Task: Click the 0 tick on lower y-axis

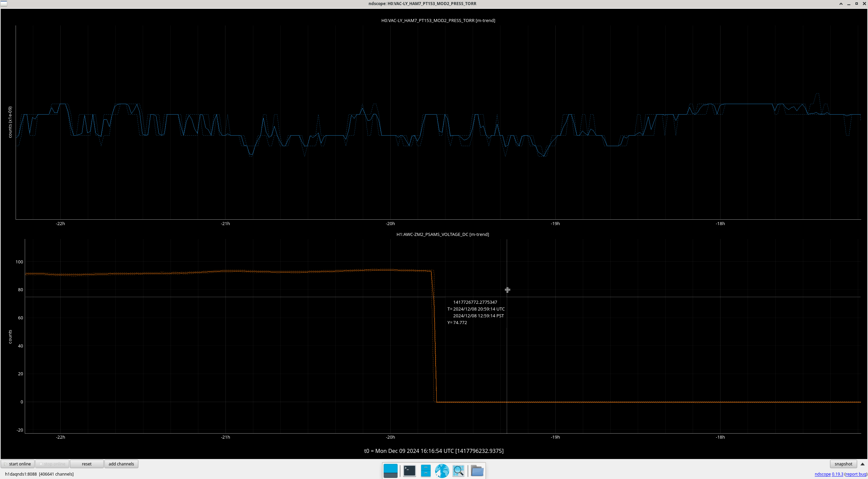Action: click(22, 402)
